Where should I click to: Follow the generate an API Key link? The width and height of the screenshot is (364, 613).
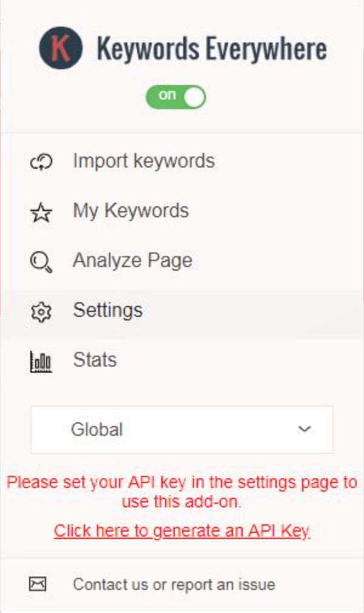pyautogui.click(x=182, y=531)
